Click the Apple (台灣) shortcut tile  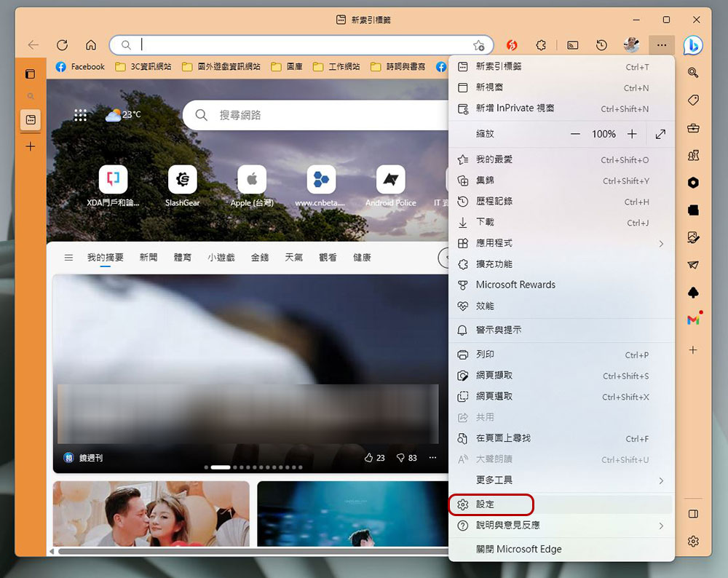point(251,186)
